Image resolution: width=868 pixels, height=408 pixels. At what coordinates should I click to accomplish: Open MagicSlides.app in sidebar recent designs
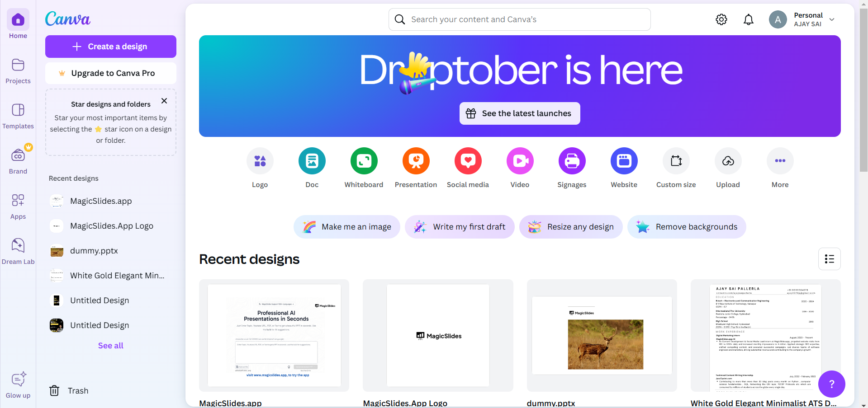click(x=111, y=201)
